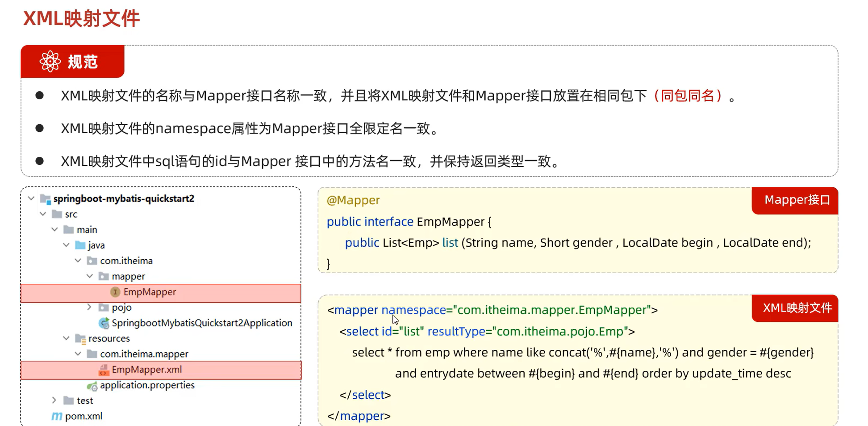The height and width of the screenshot is (426, 868).
Task: Select EmpMapper.xml in the project tree
Action: pyautogui.click(x=146, y=370)
